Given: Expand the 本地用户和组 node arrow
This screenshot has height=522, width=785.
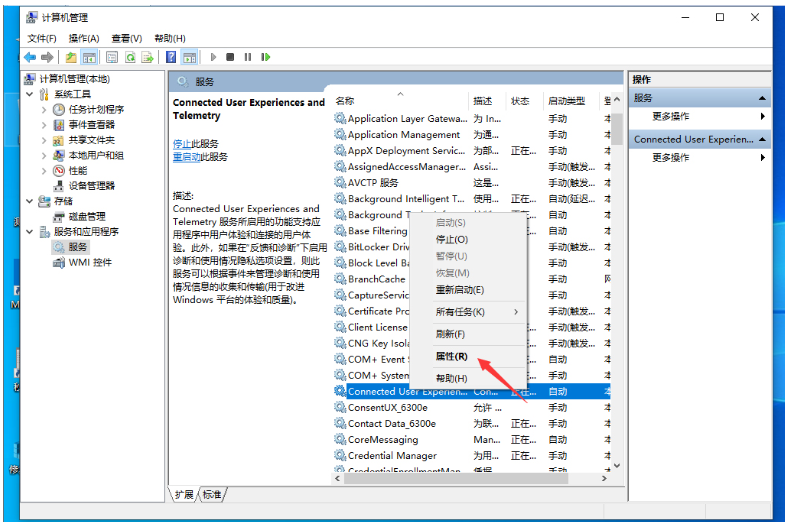Looking at the screenshot, I should pos(44,156).
